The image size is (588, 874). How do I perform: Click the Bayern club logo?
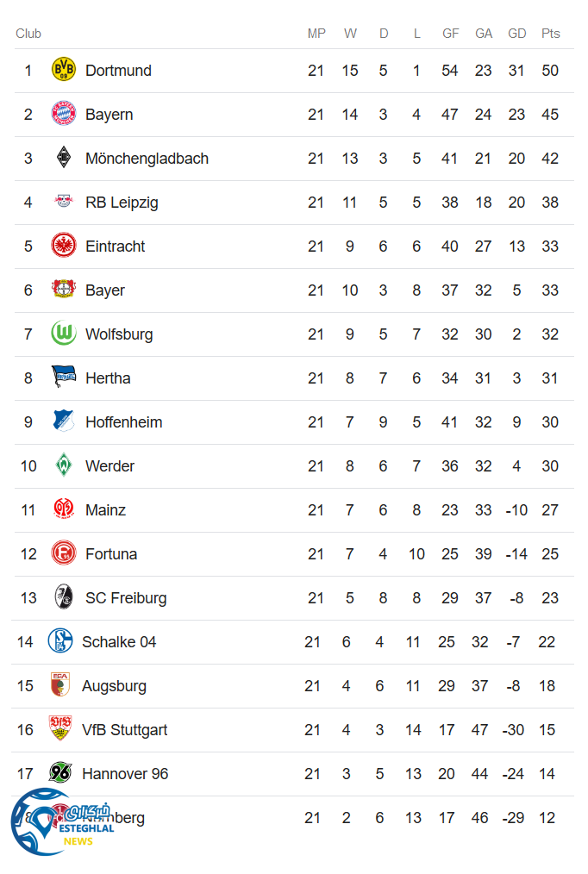64,114
